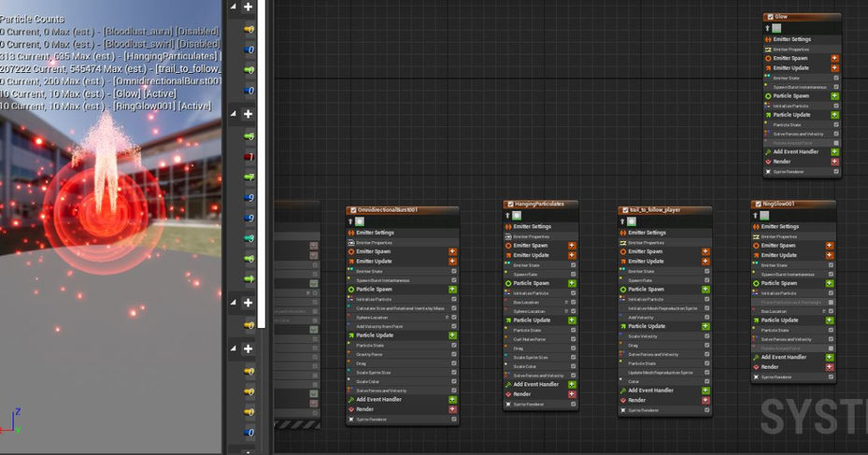Viewport: 868px width, 455px height.
Task: Click Render icon in trail_to_follow_player
Action: pyautogui.click(x=623, y=400)
